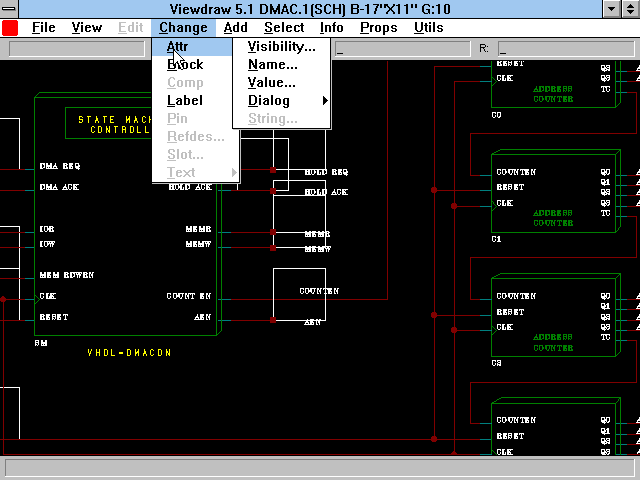The width and height of the screenshot is (640, 480).
Task: Select Visibility... in the Attr submenu
Action: pyautogui.click(x=282, y=47)
